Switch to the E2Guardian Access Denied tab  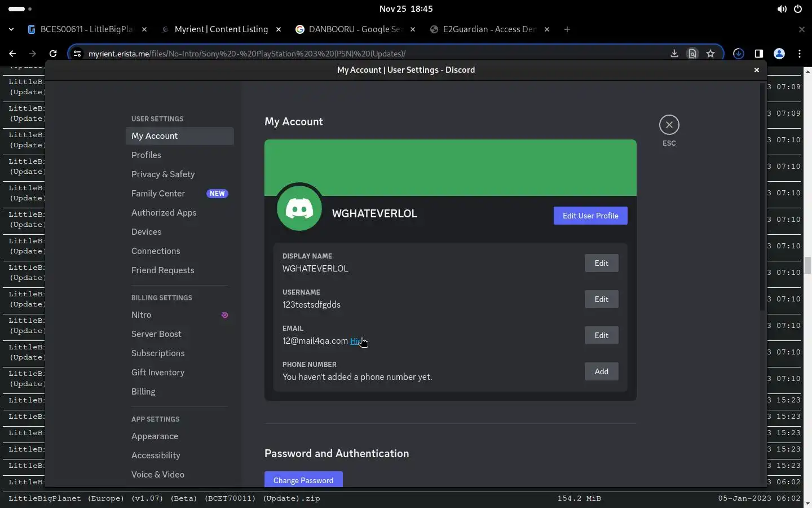(x=489, y=29)
